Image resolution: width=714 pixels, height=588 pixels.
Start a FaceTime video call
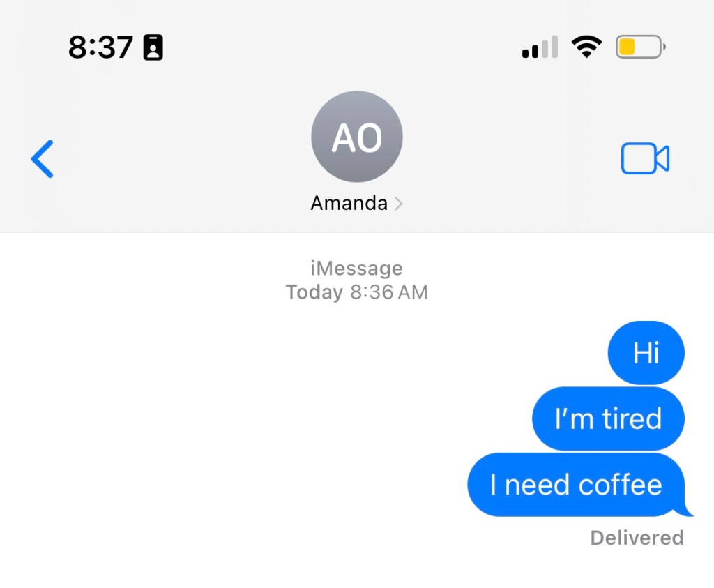pyautogui.click(x=645, y=158)
